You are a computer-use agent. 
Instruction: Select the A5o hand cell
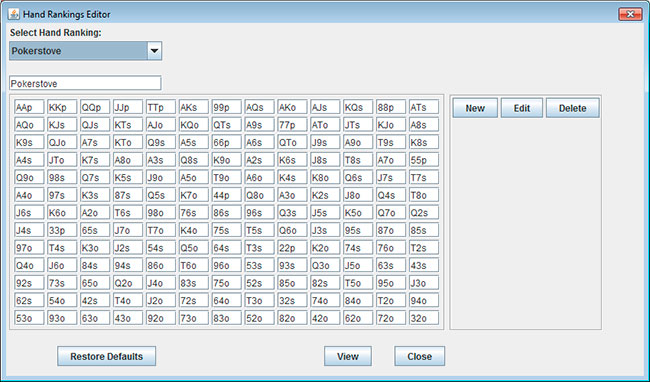click(x=194, y=177)
